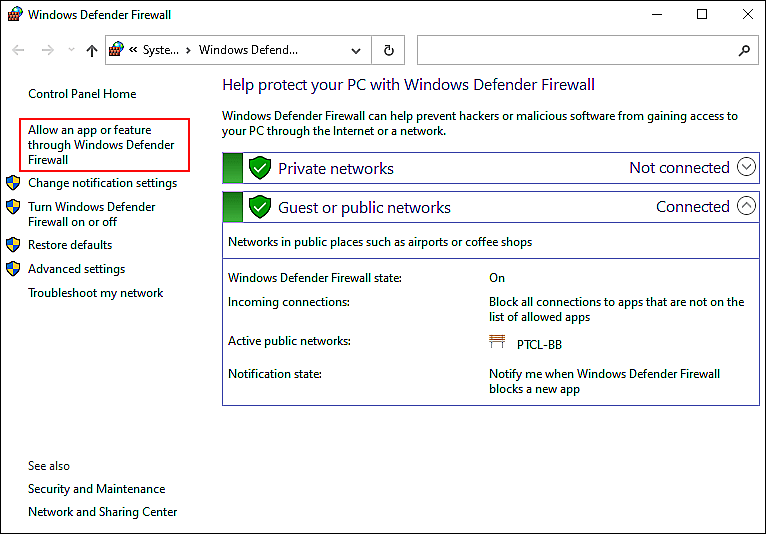
Task: Click the Private networks header label
Action: tap(336, 169)
